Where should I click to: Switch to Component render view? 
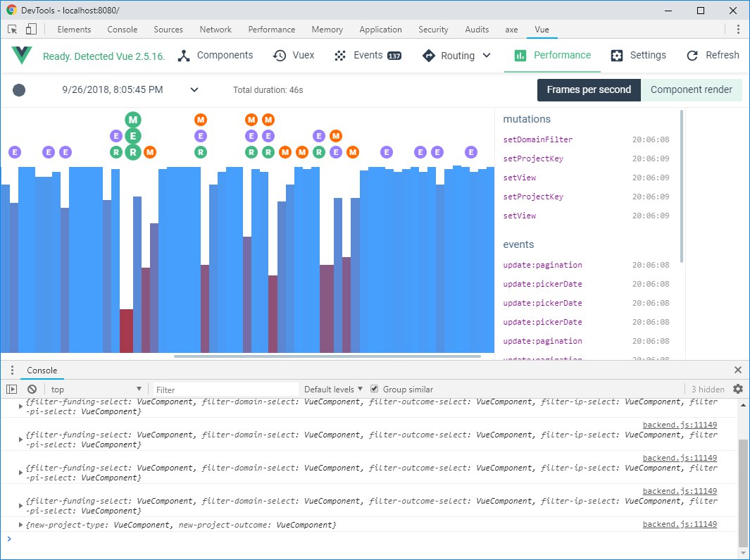(691, 90)
